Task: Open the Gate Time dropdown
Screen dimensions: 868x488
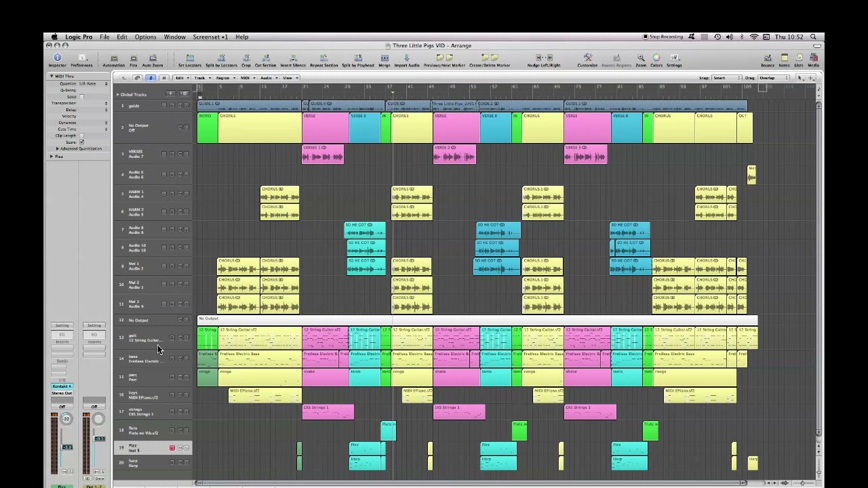Action: point(93,129)
